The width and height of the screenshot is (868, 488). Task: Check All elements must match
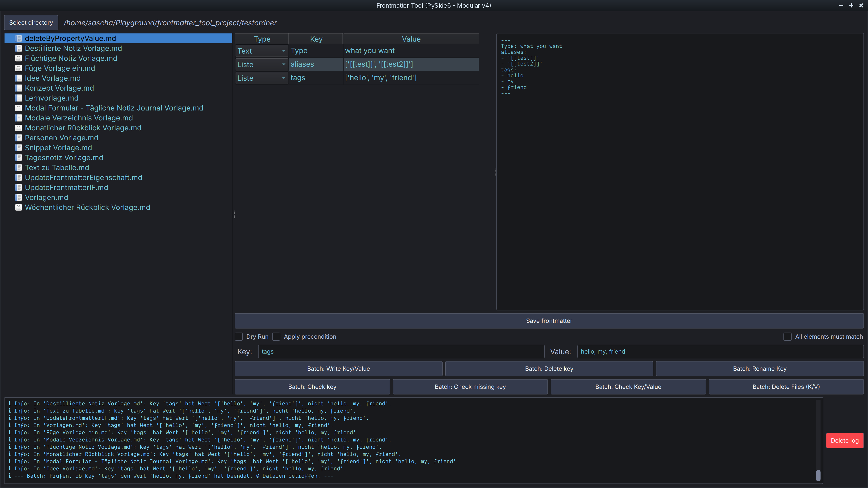[788, 337]
